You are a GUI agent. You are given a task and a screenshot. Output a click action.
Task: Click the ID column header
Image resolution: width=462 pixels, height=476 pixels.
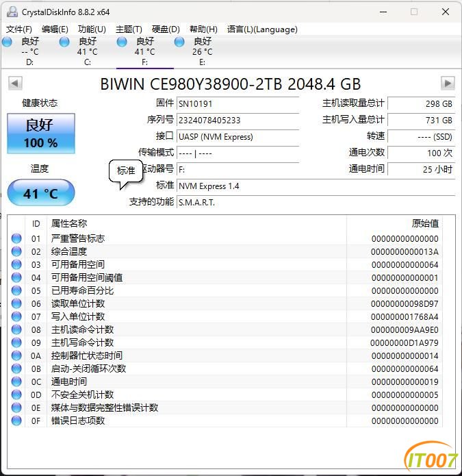(x=36, y=224)
